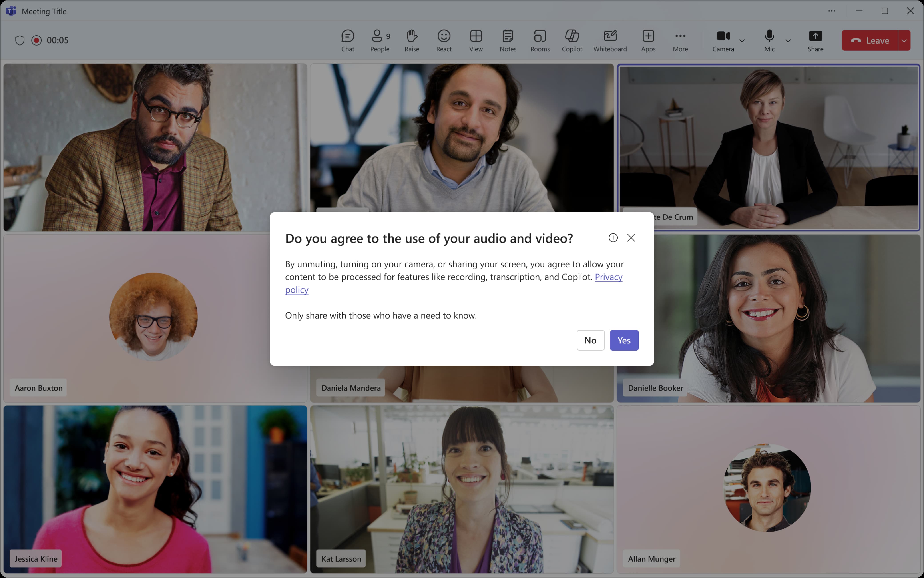Show the People participant list

point(380,40)
